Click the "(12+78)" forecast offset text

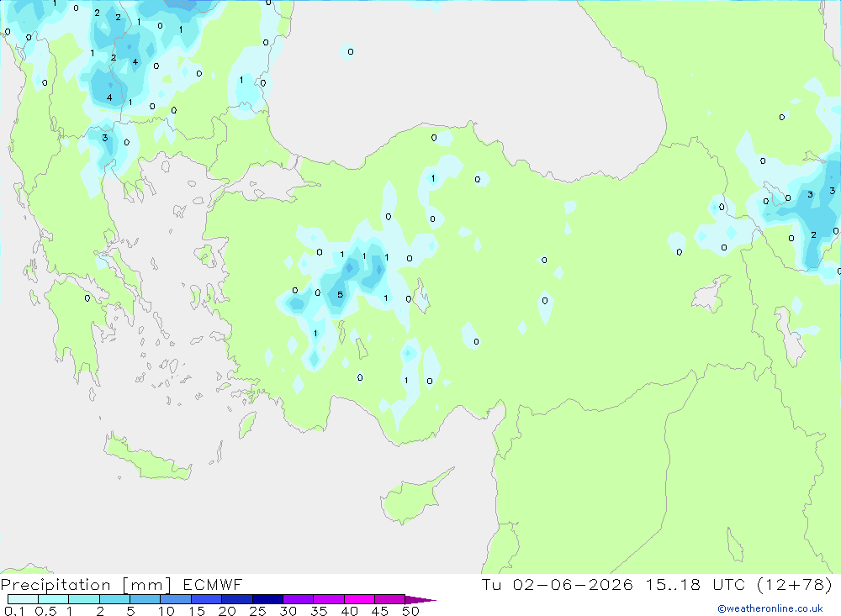coord(795,584)
